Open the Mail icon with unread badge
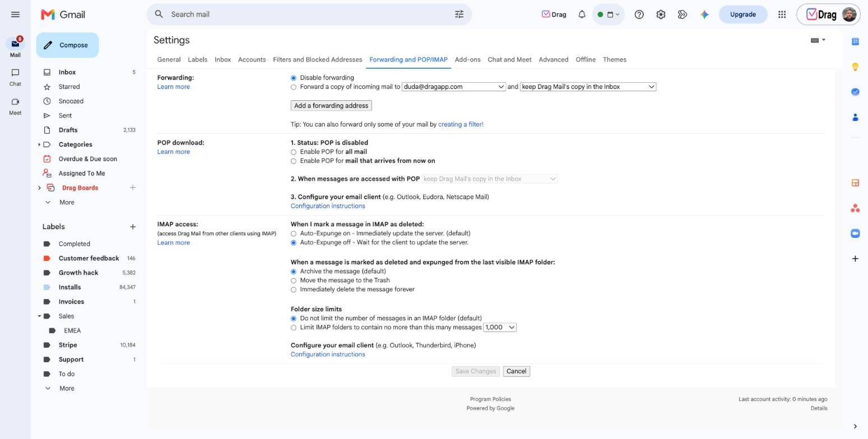Image resolution: width=868 pixels, height=439 pixels. [15, 44]
